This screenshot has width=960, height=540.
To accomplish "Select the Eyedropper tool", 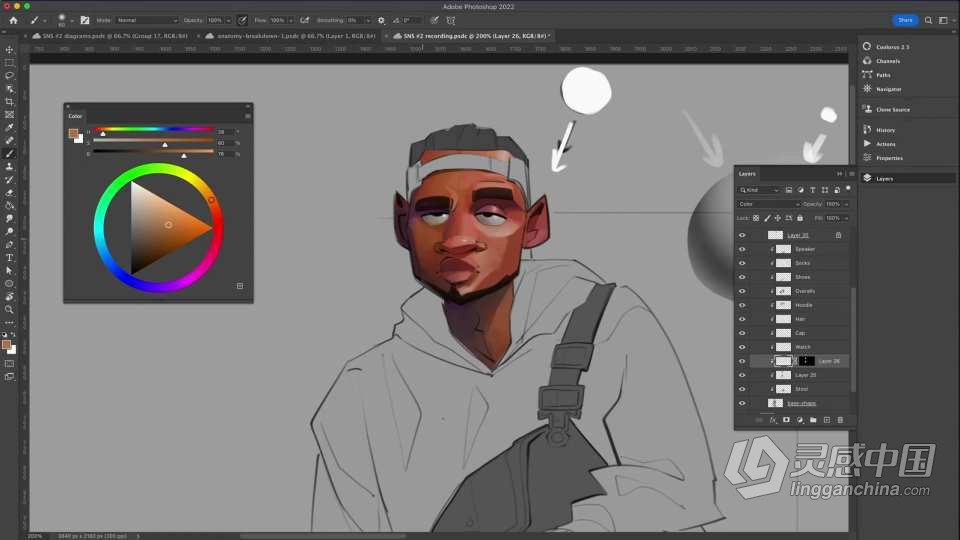I will 9,127.
